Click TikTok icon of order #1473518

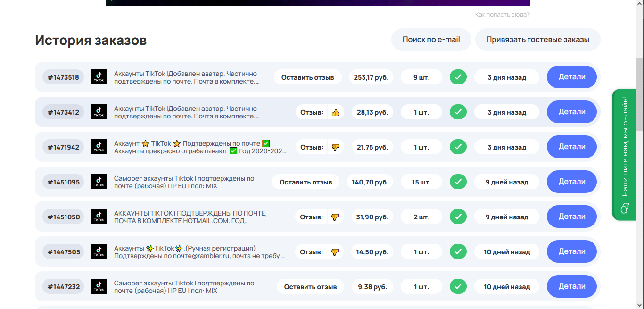[x=99, y=77]
